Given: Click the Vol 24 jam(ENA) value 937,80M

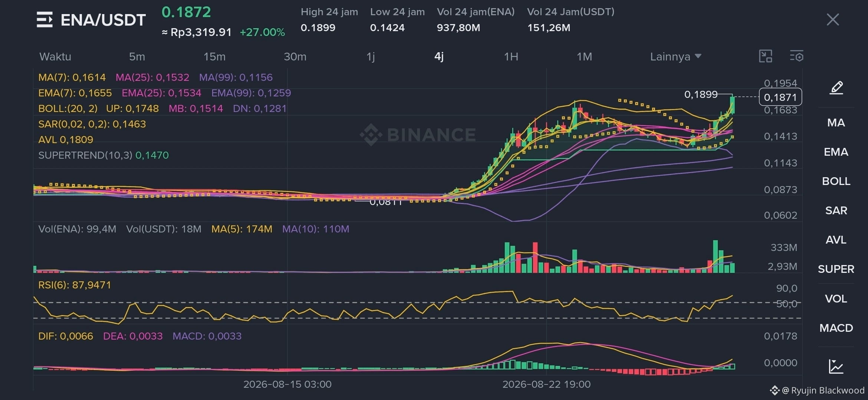Looking at the screenshot, I should click(458, 28).
